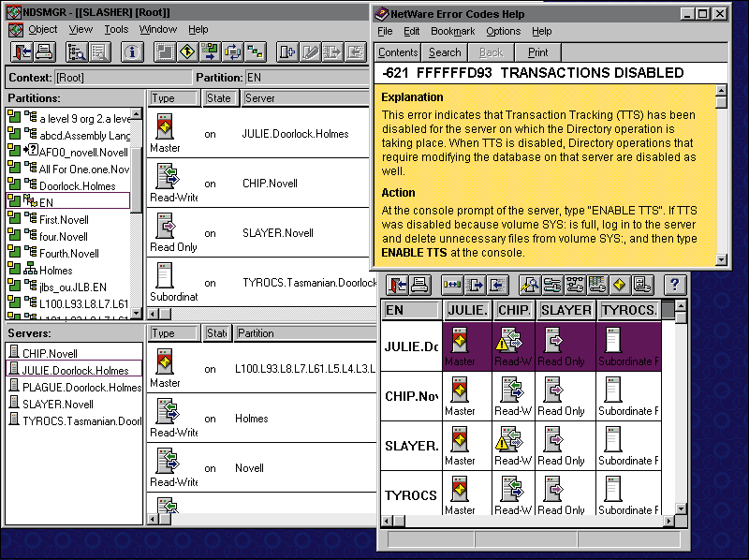Click the Contents button in Help window

(398, 52)
